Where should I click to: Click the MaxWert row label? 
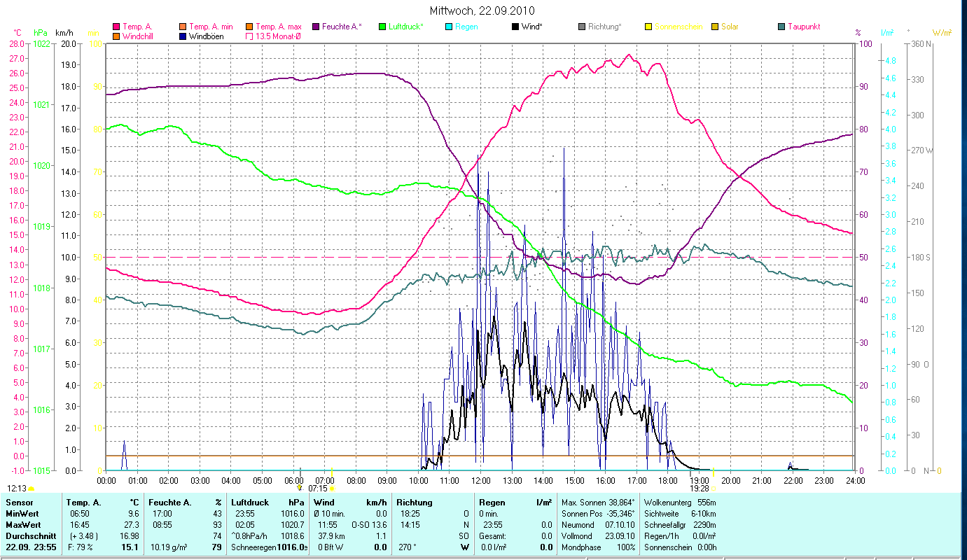click(24, 525)
